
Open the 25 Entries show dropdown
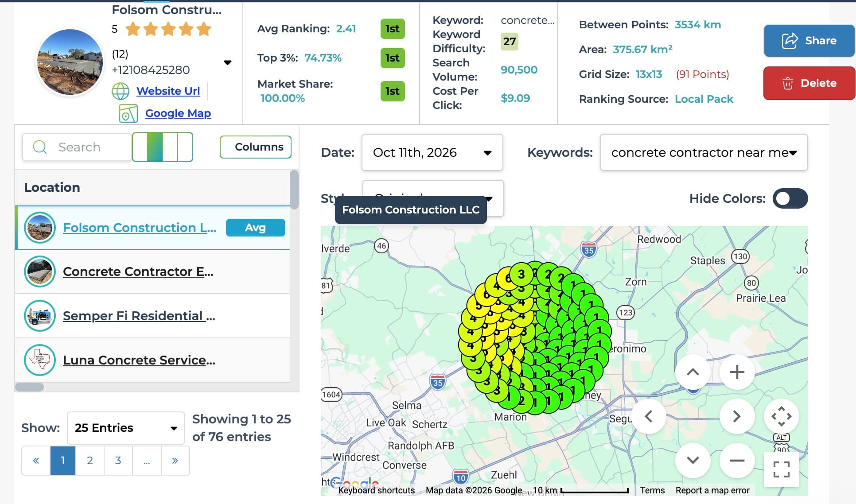[126, 428]
